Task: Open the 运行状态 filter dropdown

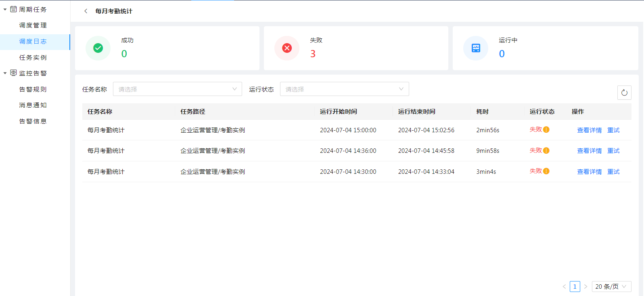Action: click(344, 89)
